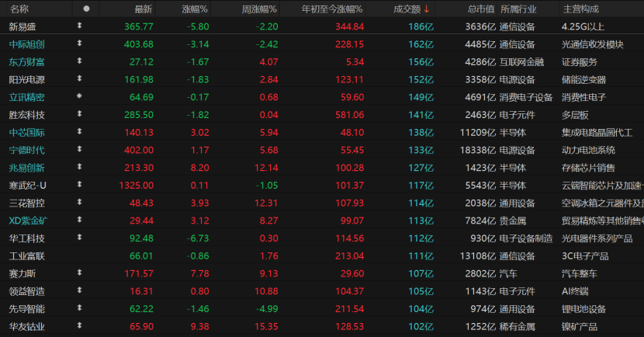Click the marker icon next to 华友钴业
The width and height of the screenshot is (644, 337).
79,326
